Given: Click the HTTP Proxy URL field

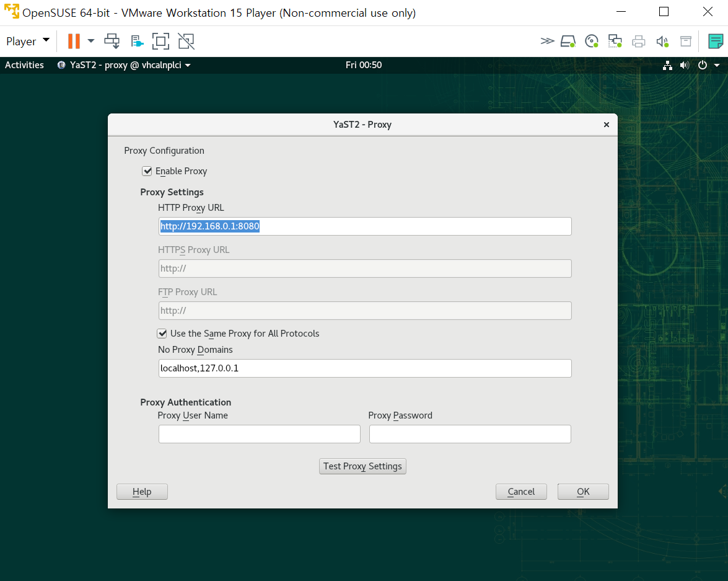Looking at the screenshot, I should pos(365,226).
